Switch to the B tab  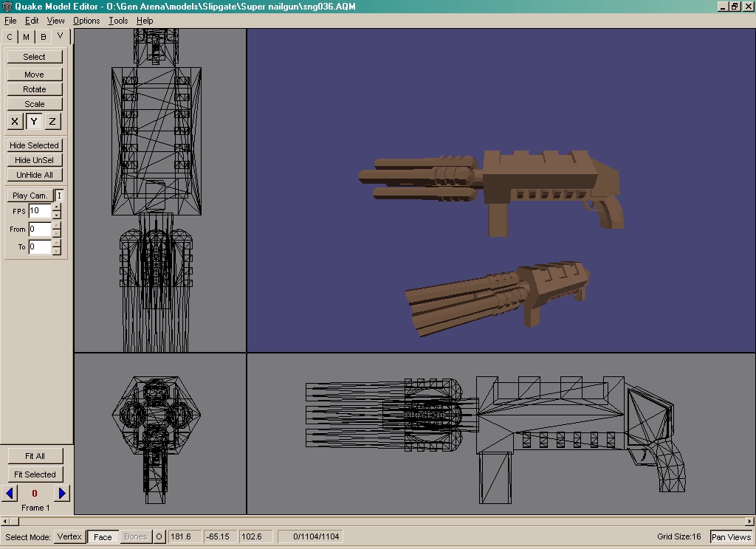[43, 37]
